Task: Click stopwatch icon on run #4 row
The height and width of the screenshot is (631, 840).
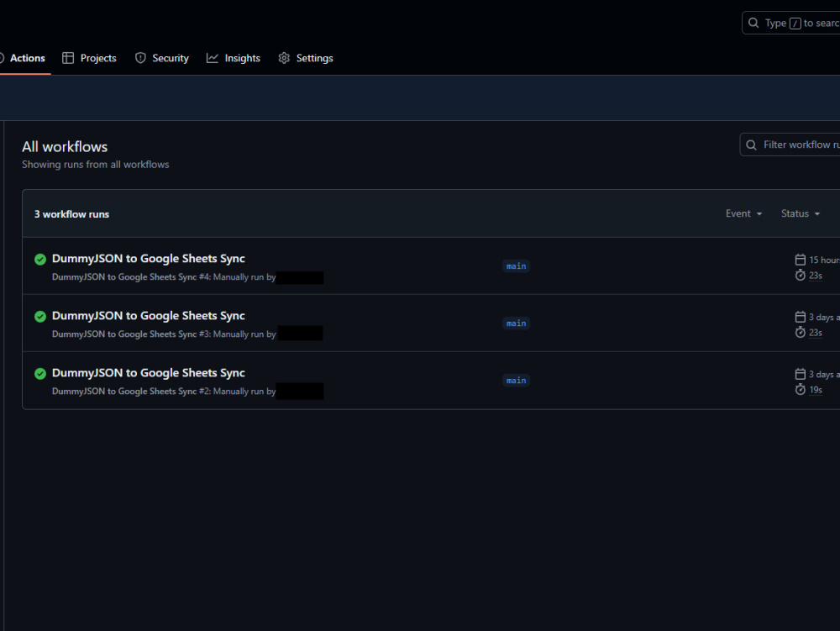Action: [x=801, y=276]
